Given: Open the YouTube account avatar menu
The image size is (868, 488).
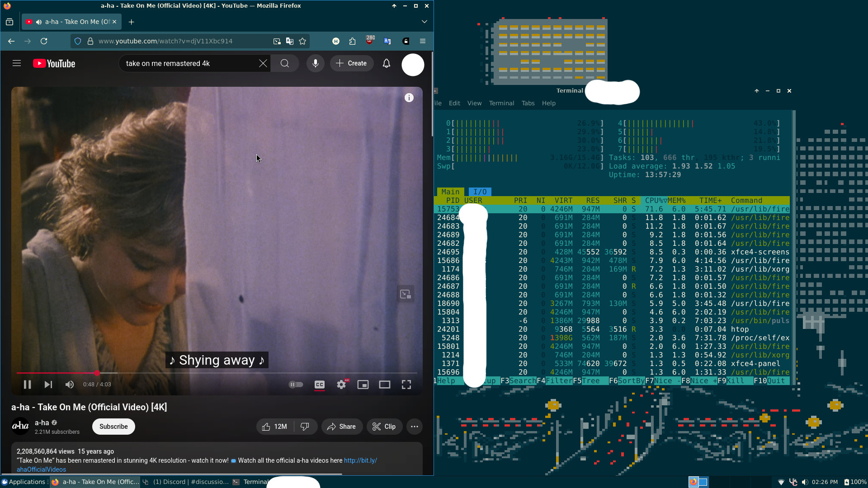Looking at the screenshot, I should pyautogui.click(x=413, y=65).
